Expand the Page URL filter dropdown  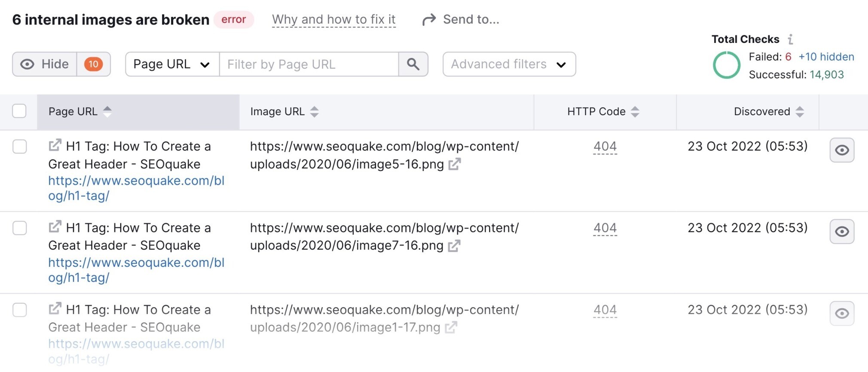click(172, 64)
